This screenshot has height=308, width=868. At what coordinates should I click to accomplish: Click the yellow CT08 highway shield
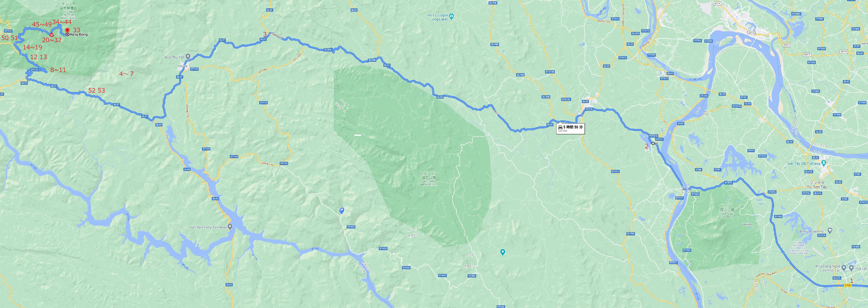[848, 285]
